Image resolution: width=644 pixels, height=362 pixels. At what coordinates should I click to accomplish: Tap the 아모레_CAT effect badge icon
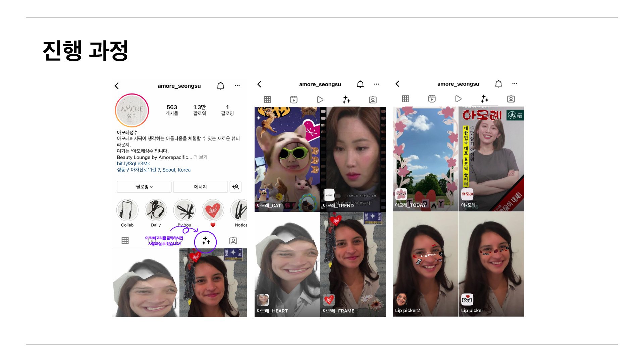coord(263,195)
